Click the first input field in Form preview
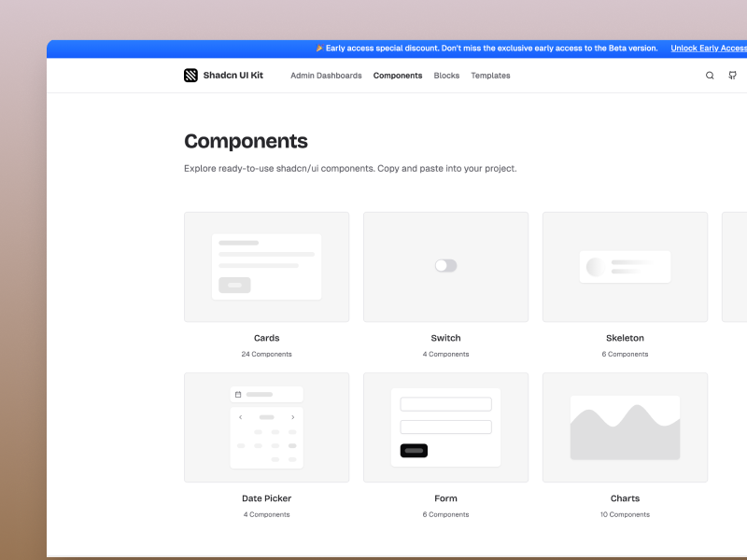This screenshot has width=747, height=560. pyautogui.click(x=445, y=403)
